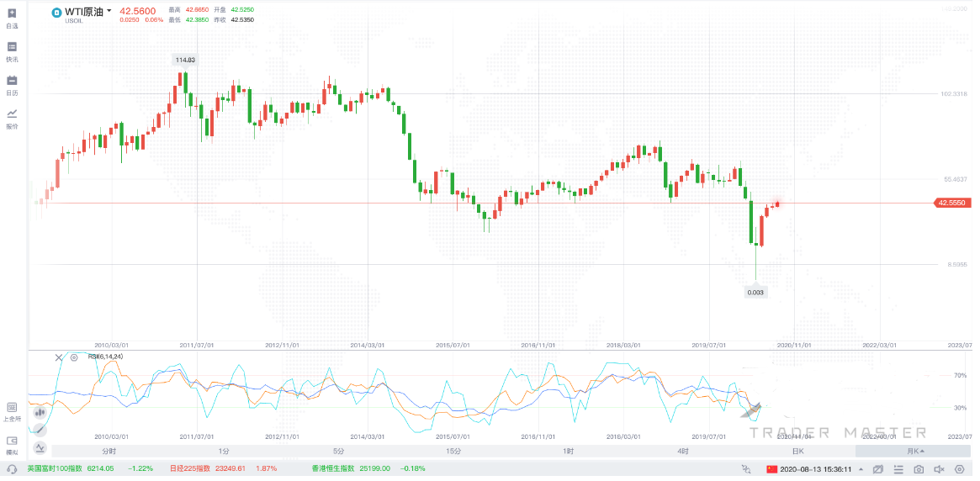Select the 日K timeframe tab
980x481 pixels.
pos(797,451)
